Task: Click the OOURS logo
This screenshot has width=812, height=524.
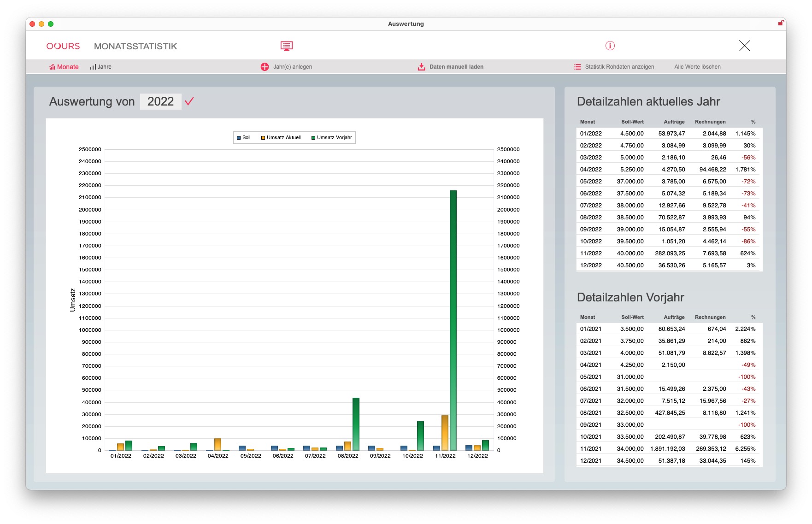Action: coord(63,46)
